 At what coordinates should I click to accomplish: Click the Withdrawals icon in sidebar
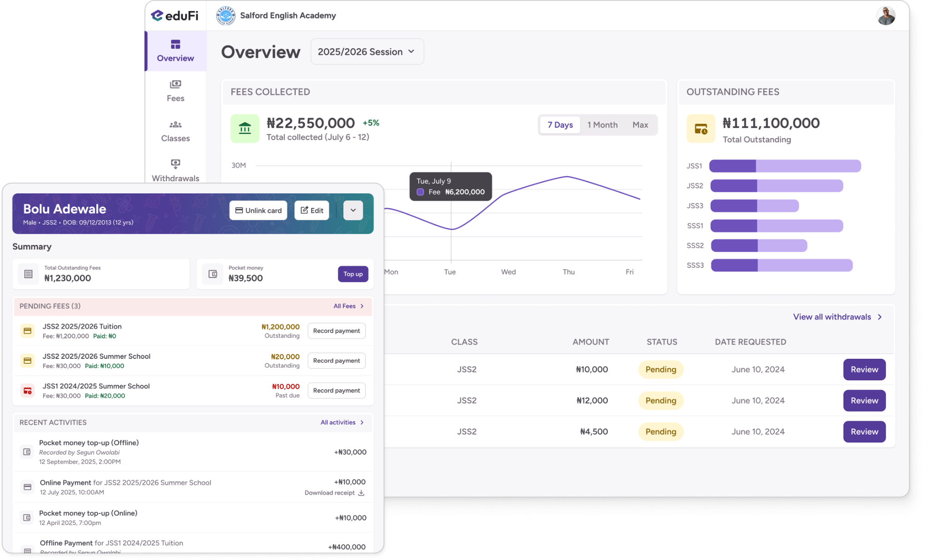click(x=175, y=164)
